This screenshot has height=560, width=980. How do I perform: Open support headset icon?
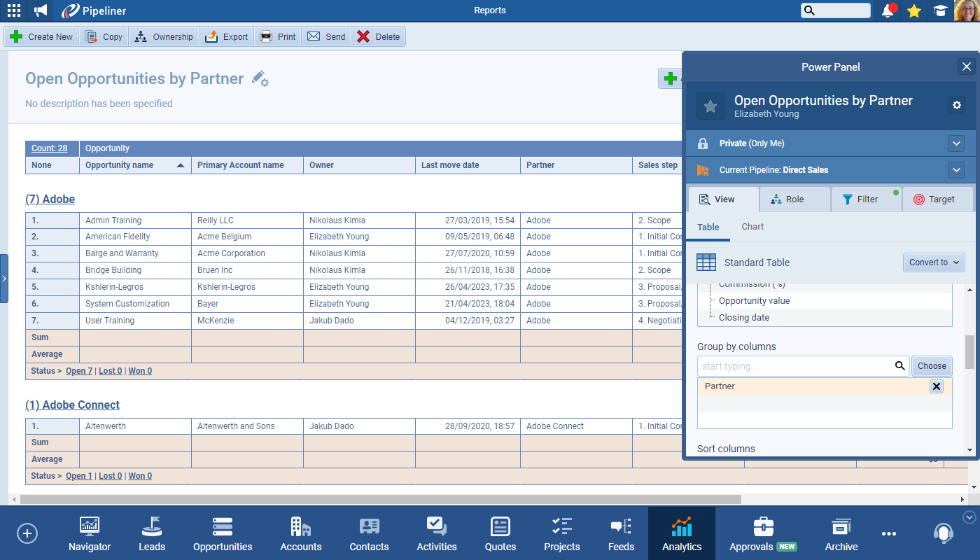point(943,533)
